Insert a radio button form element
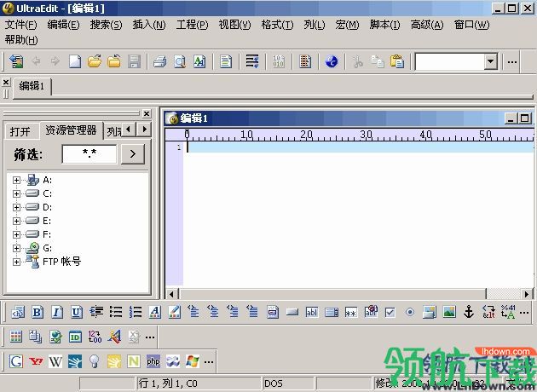Screen dimensions: 537x392 (x=410, y=312)
